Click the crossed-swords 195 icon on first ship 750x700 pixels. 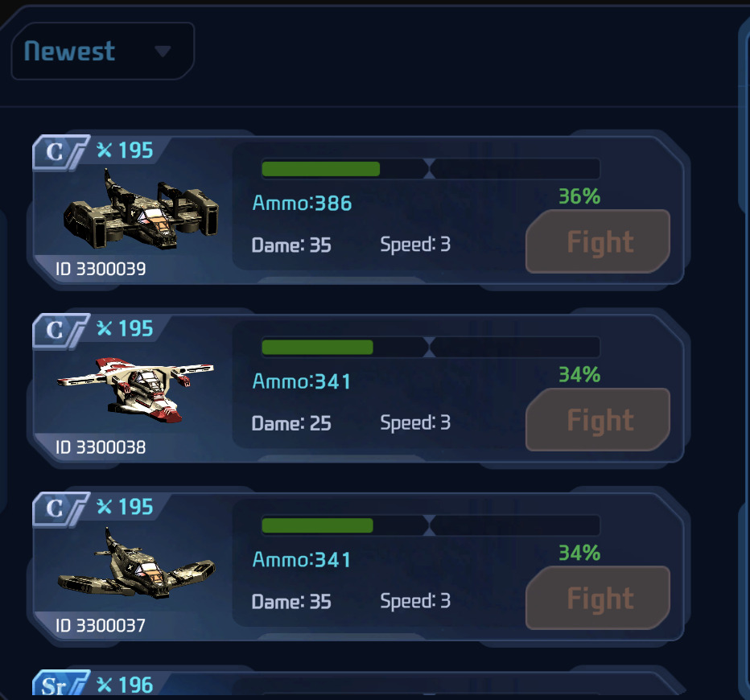[125, 150]
